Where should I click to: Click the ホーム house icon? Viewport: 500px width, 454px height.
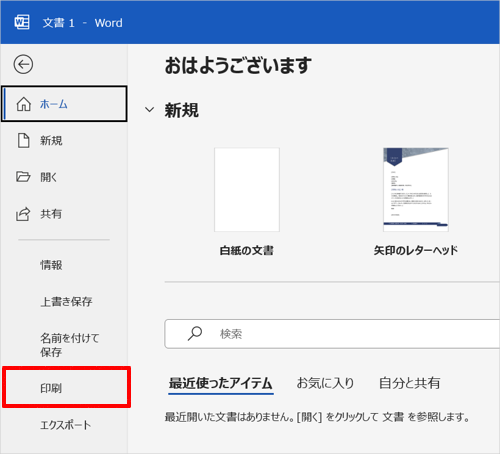[x=23, y=104]
